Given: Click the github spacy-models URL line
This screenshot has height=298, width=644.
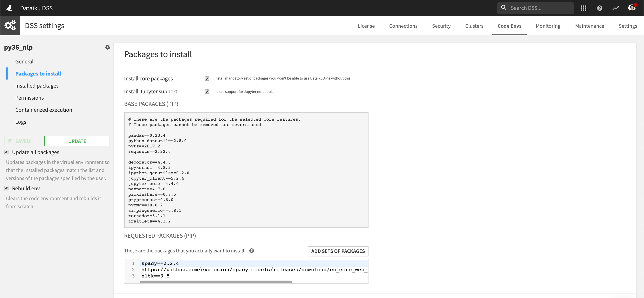Looking at the screenshot, I should (x=254, y=270).
